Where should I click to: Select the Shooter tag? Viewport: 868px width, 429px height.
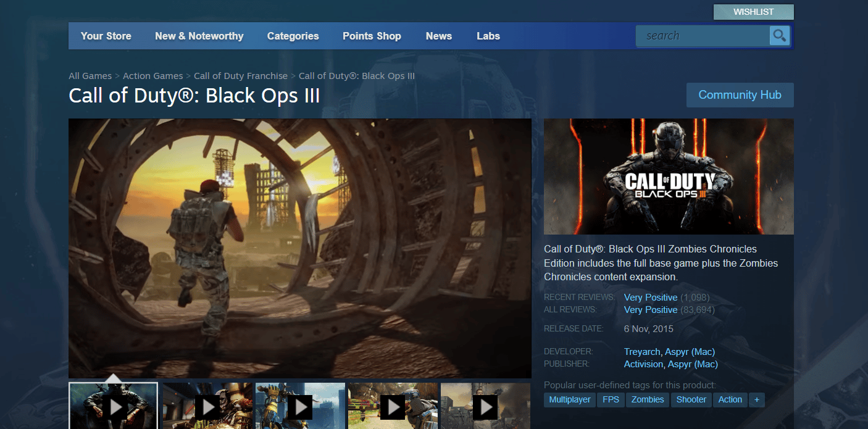691,399
